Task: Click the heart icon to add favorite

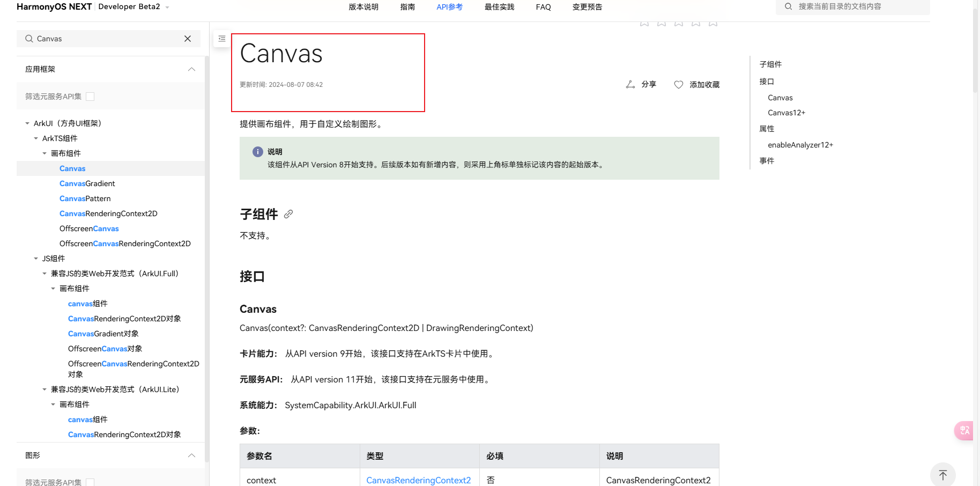Action: pyautogui.click(x=679, y=85)
